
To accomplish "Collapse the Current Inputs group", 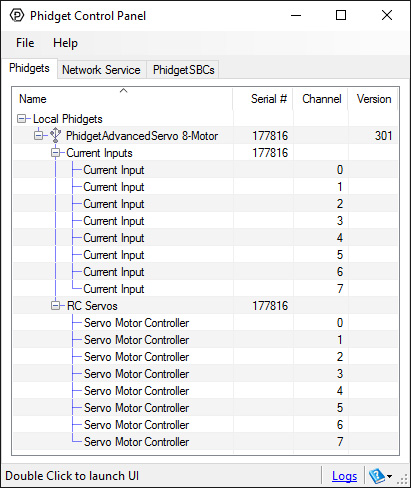I will [x=55, y=153].
